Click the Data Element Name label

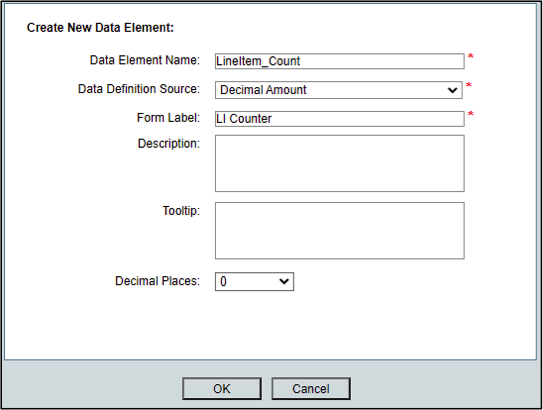coord(145,60)
